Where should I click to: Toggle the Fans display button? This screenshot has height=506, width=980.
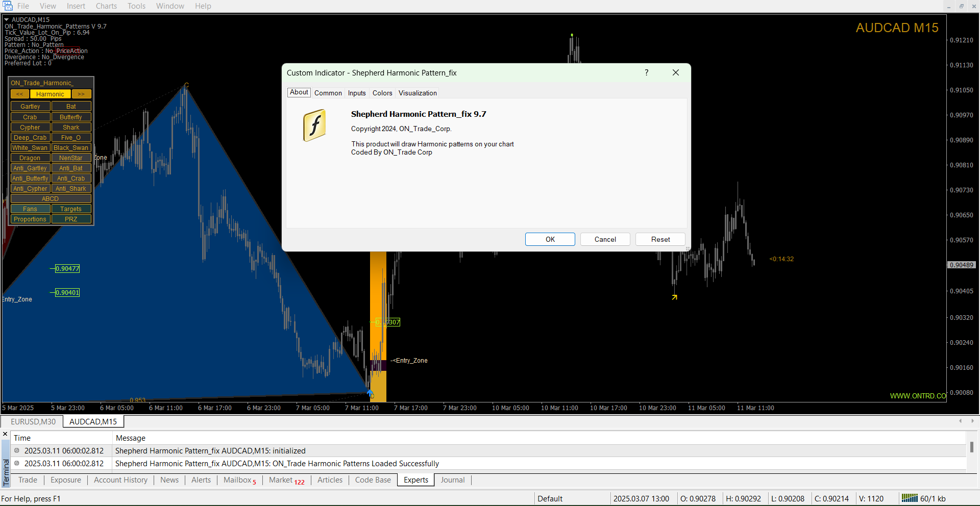pos(30,209)
